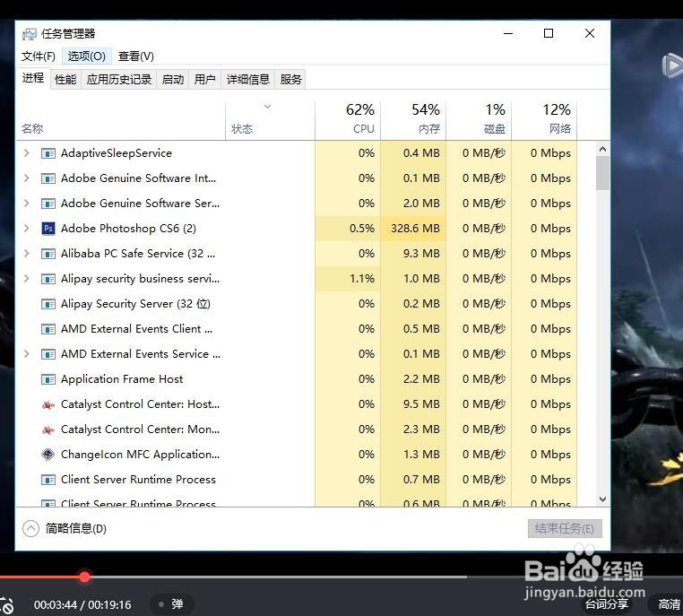The image size is (683, 616).
Task: Expand Adobe Genuine Software Ser... group
Action: (27, 204)
